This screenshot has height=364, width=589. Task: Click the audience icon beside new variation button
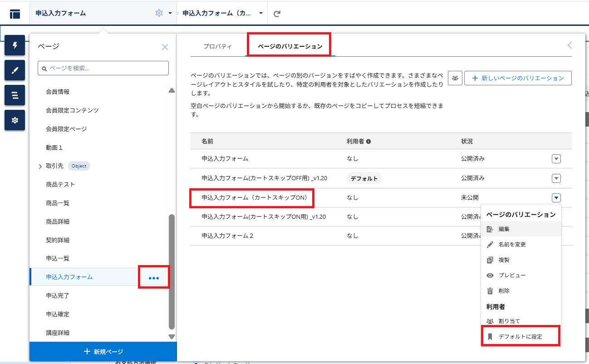[x=455, y=78]
